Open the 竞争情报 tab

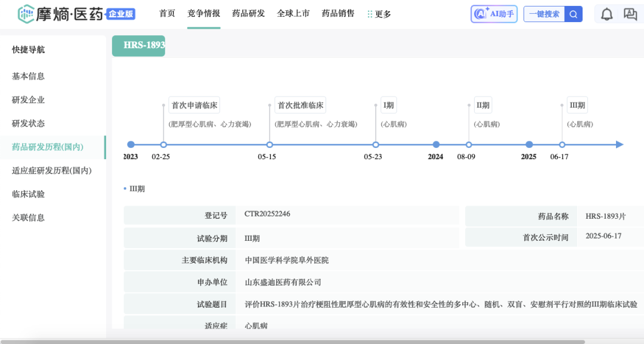coord(203,14)
